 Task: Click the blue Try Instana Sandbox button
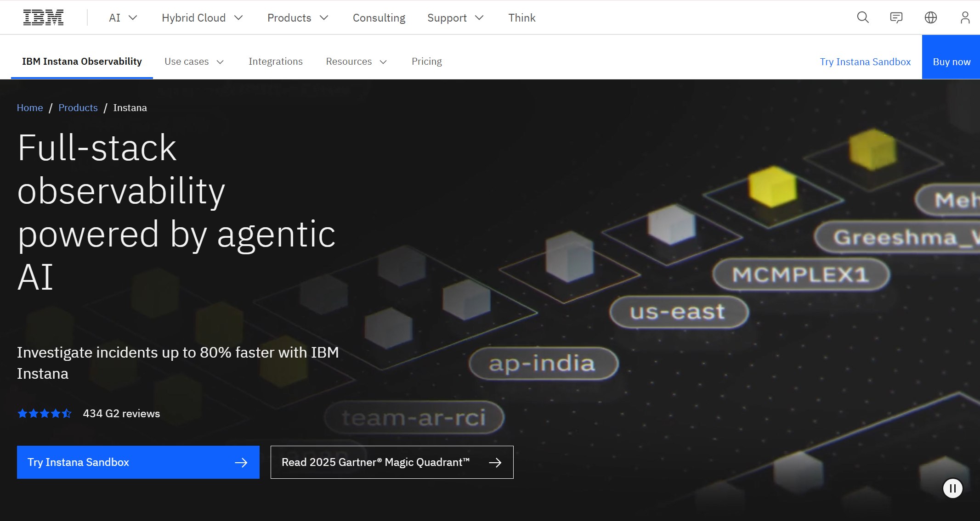pos(138,462)
